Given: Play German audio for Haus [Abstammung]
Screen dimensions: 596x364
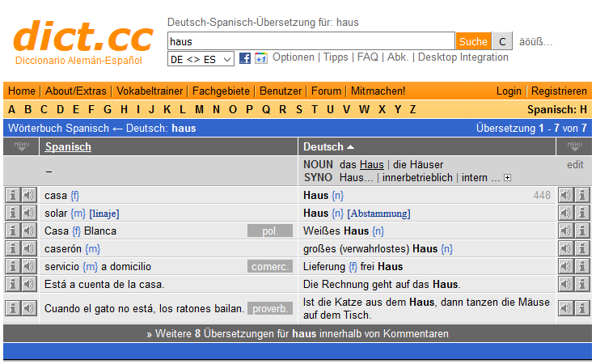Looking at the screenshot, I should pos(565,213).
